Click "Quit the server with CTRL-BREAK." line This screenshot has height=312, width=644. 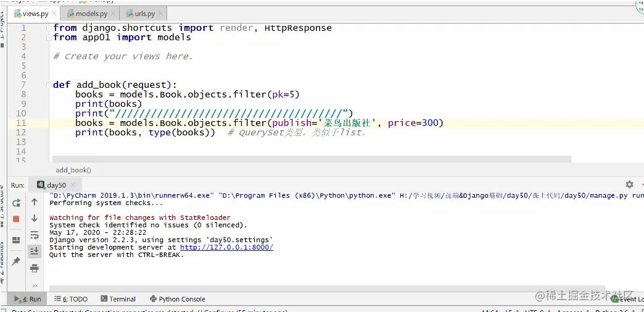click(x=117, y=255)
